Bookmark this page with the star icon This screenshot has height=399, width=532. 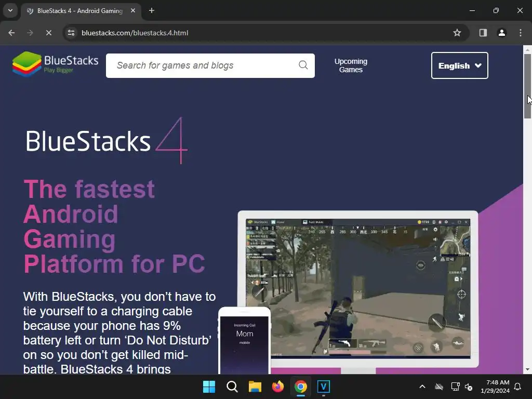pos(457,33)
